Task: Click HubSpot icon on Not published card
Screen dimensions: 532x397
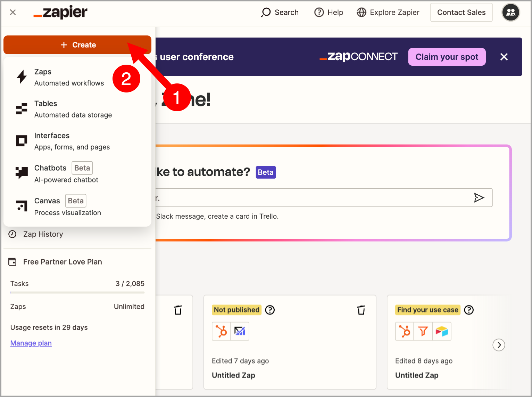Action: (x=221, y=331)
